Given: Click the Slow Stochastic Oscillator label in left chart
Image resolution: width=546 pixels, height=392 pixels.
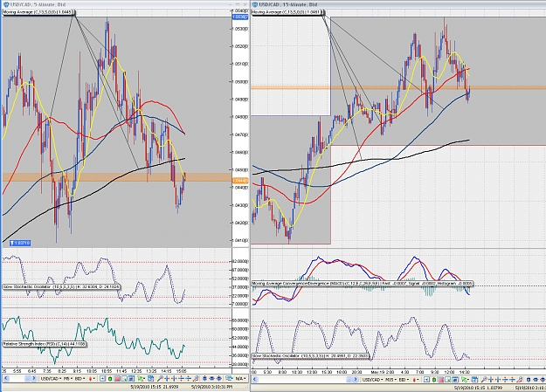Looking at the screenshot, I should (61, 287).
